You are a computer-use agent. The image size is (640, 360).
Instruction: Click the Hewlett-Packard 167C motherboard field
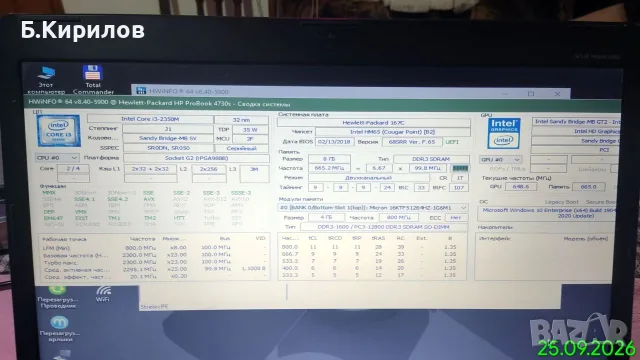(x=373, y=122)
